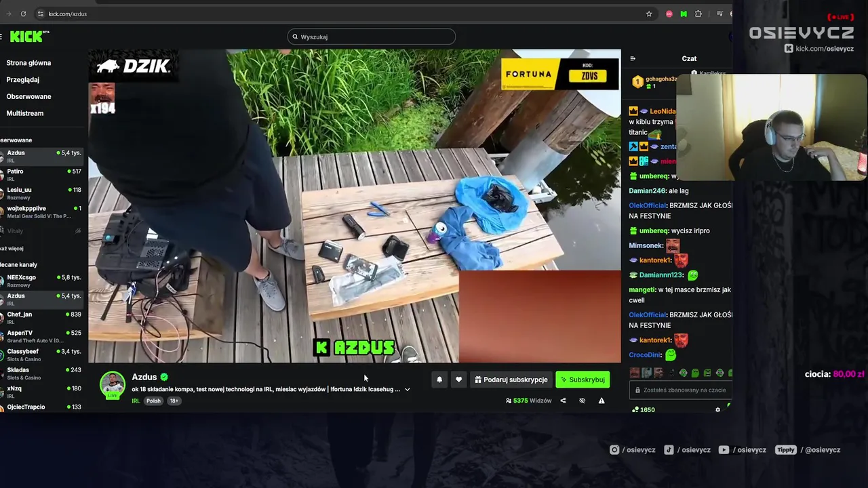Image resolution: width=868 pixels, height=488 pixels.
Task: Click the verified badge next to Azdus
Action: pos(164,377)
